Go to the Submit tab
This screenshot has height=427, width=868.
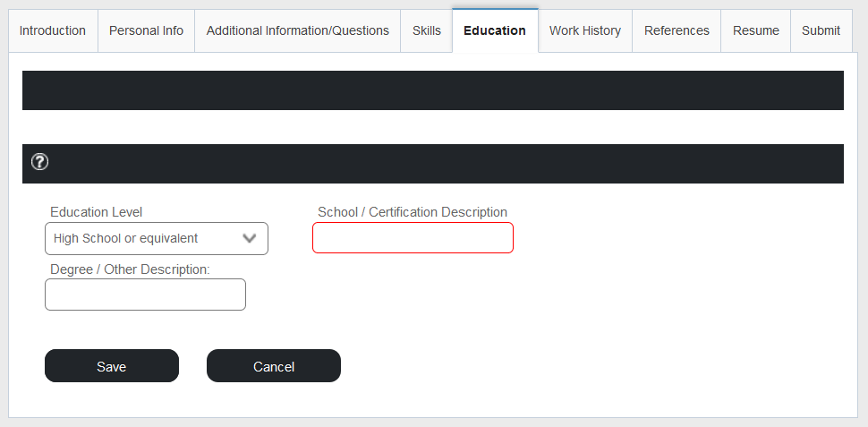821,31
